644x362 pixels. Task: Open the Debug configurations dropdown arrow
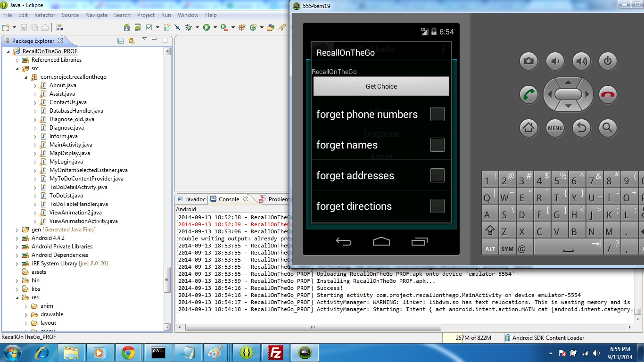tap(197, 27)
